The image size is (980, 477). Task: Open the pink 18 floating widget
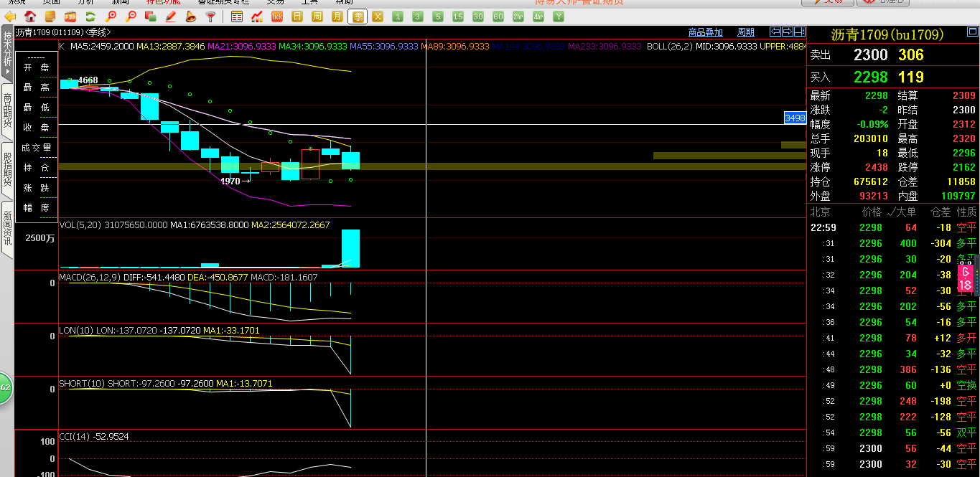point(966,278)
